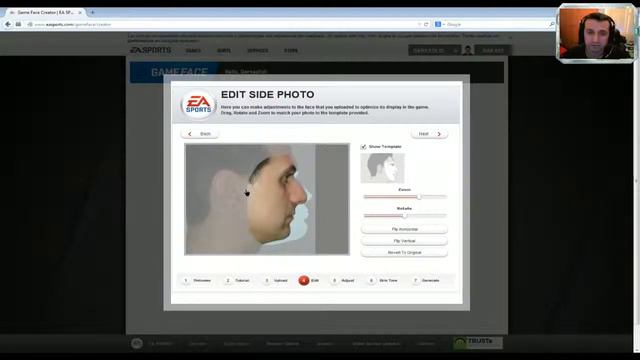
Task: Go to step 1 Welcome
Action: pos(197,280)
